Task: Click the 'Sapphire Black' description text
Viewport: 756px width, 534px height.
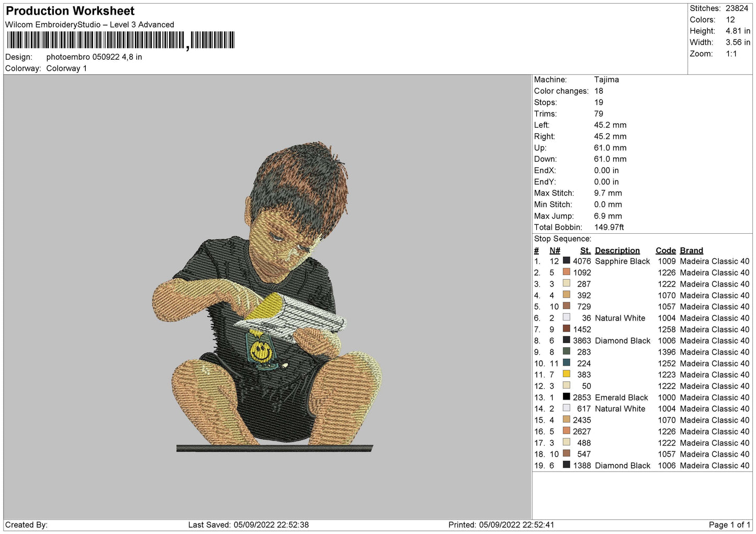Action: tap(623, 262)
